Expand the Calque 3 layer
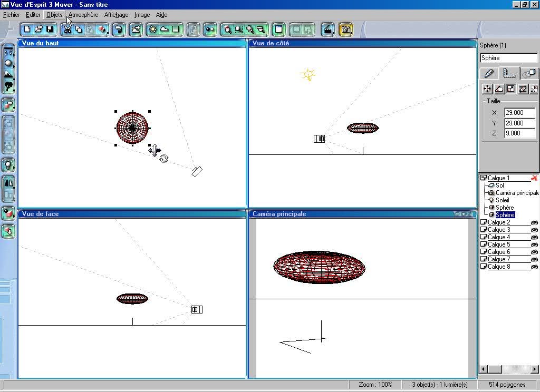This screenshot has width=540, height=392. click(x=484, y=230)
